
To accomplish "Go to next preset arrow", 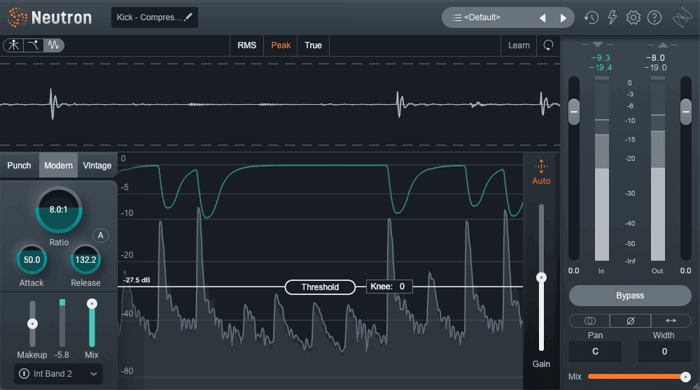I will tap(563, 18).
